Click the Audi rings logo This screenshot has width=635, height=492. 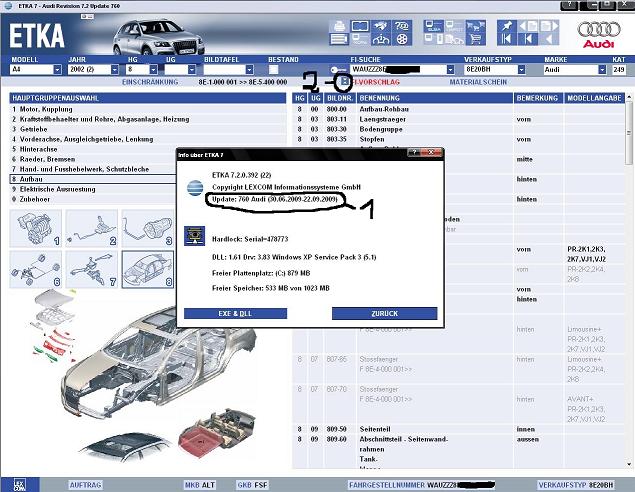click(599, 30)
